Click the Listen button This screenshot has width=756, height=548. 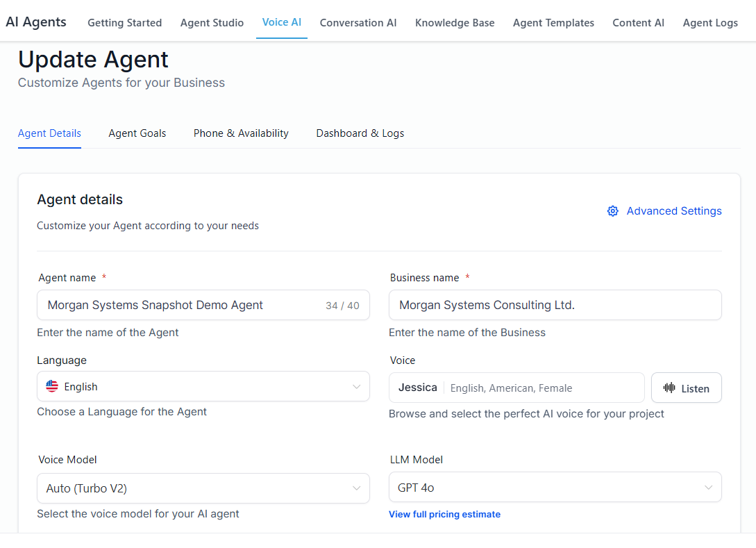(686, 388)
